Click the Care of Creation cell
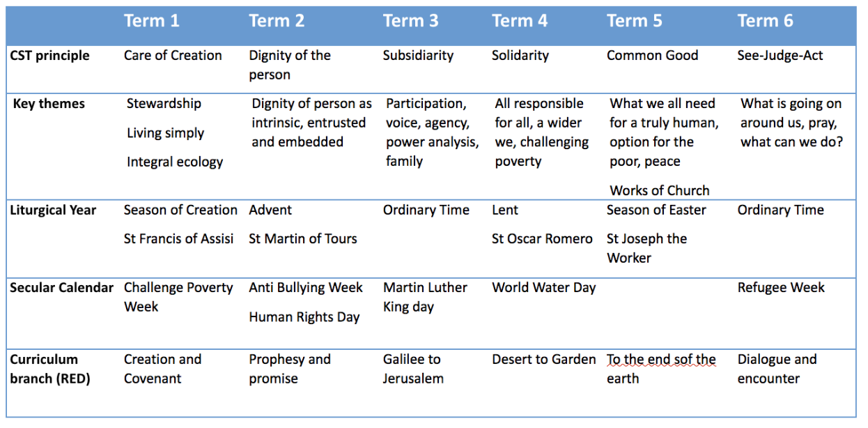The height and width of the screenshot is (428, 868). coord(173,56)
